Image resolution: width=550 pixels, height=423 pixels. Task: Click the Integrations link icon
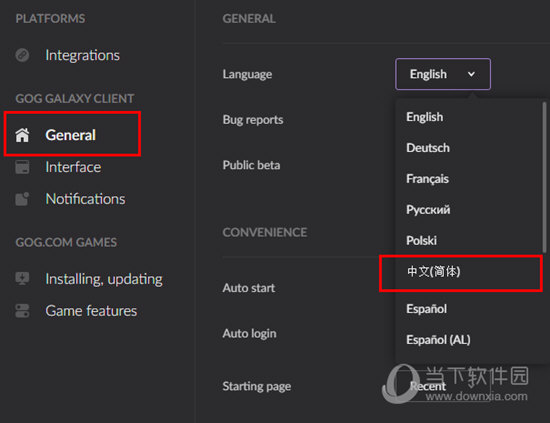22,55
